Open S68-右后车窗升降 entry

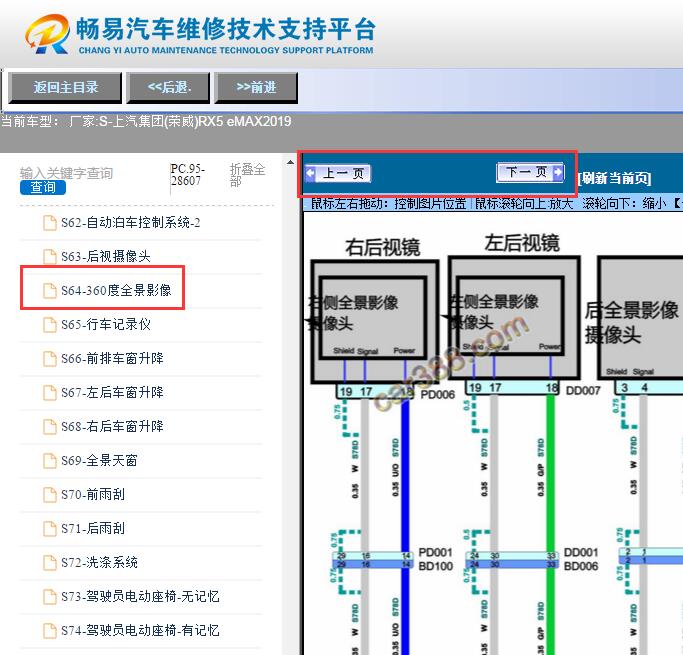[x=112, y=426]
